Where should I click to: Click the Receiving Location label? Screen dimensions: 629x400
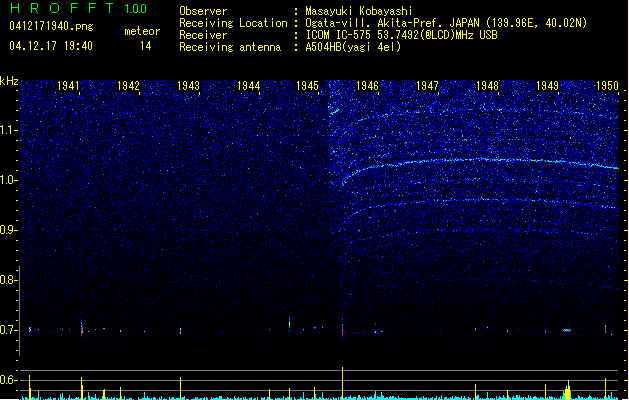click(233, 23)
